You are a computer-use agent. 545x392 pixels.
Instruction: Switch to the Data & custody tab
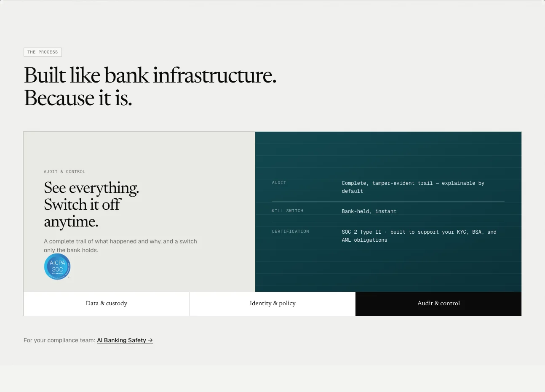click(107, 304)
